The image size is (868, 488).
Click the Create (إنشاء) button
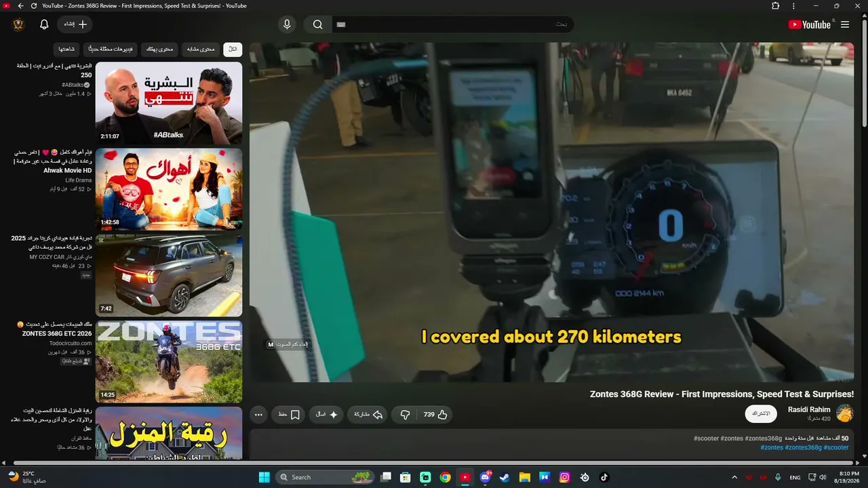75,24
